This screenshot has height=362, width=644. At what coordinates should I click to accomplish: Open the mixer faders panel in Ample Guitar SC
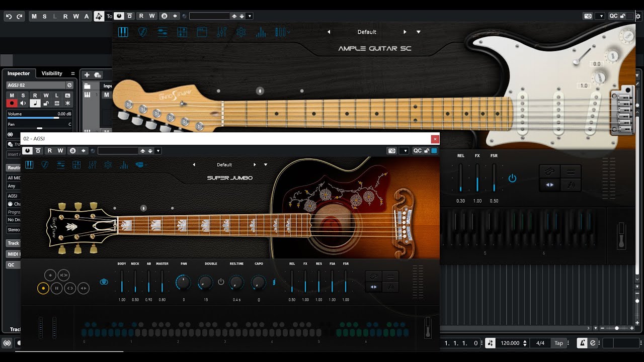pos(221,32)
